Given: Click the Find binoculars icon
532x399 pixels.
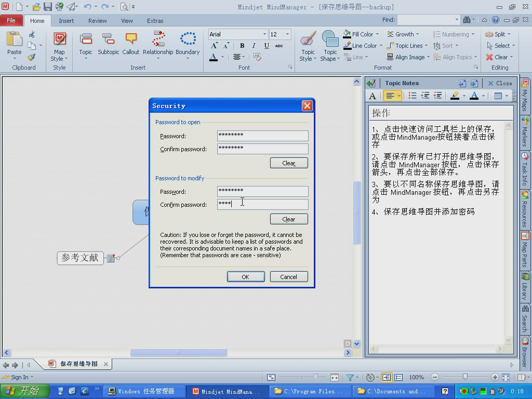Looking at the screenshot, I should point(467,20).
